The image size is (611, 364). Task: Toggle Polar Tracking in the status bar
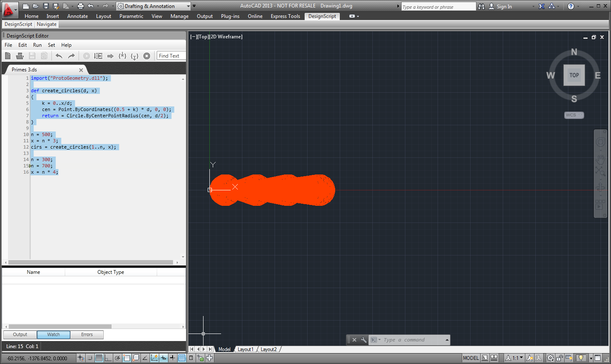point(117,358)
